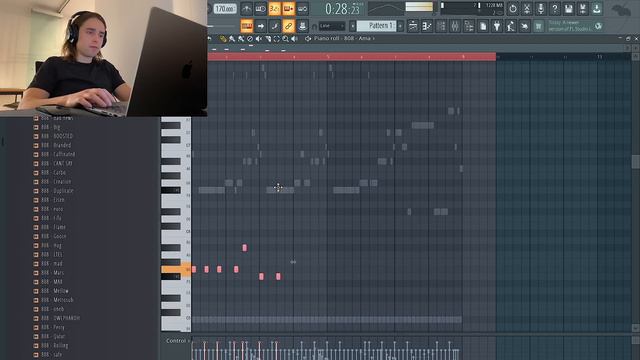Viewport: 640px width, 360px height.
Task: Select the Slice tool in piano roll toolbar
Action: click(x=268, y=39)
